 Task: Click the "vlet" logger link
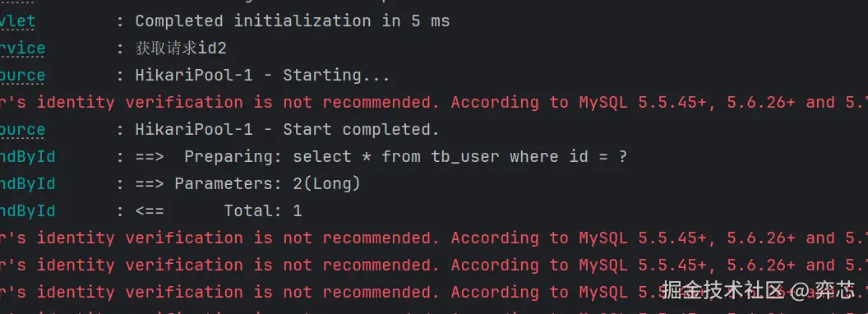17,21
